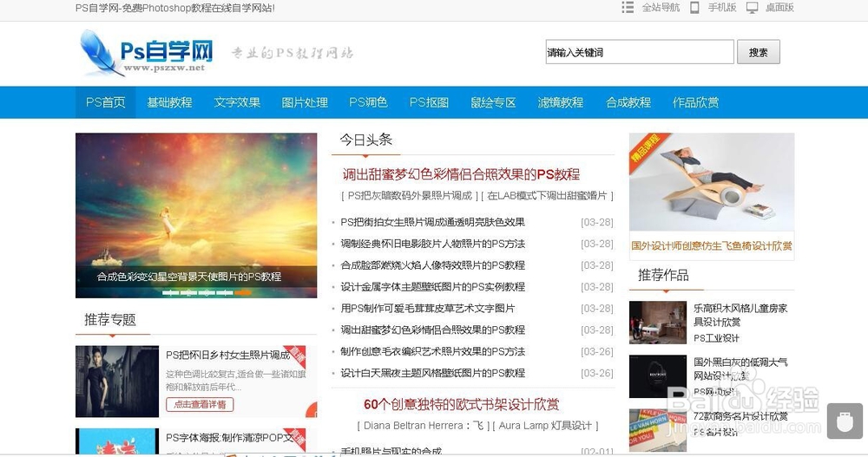Screen dimensions: 868x457
Task: Click the 推荐作品 section heading
Action: (663, 275)
